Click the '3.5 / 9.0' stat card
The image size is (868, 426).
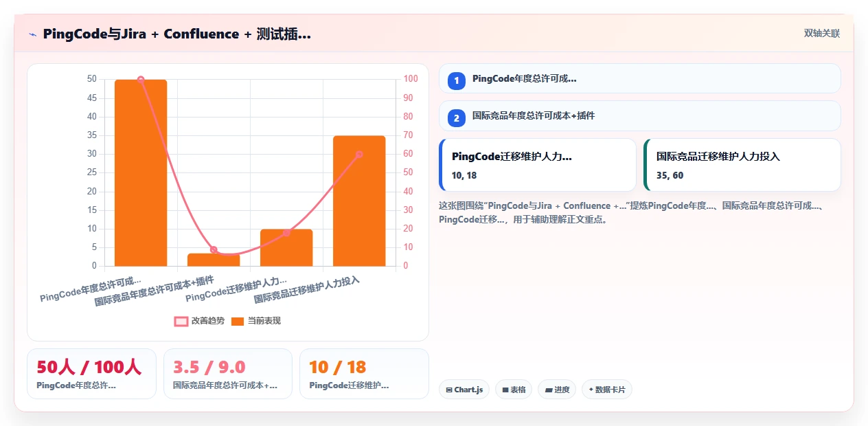(x=228, y=374)
